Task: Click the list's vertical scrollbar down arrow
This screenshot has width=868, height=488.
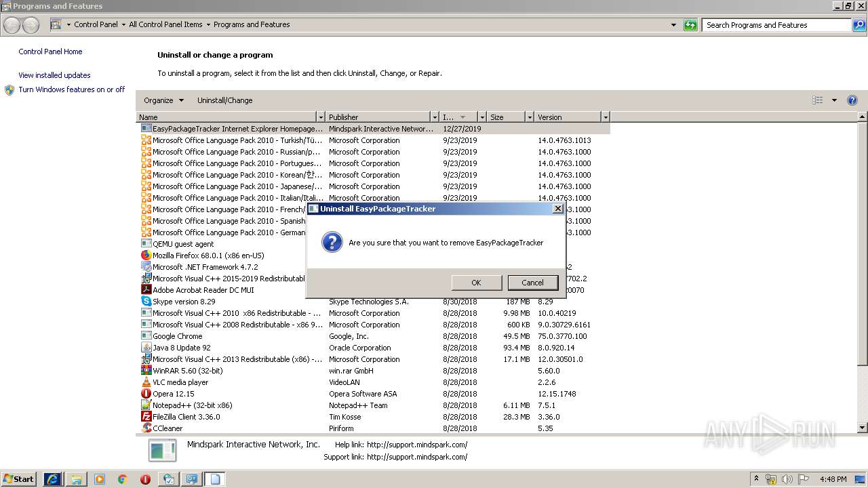Action: coord(863,428)
